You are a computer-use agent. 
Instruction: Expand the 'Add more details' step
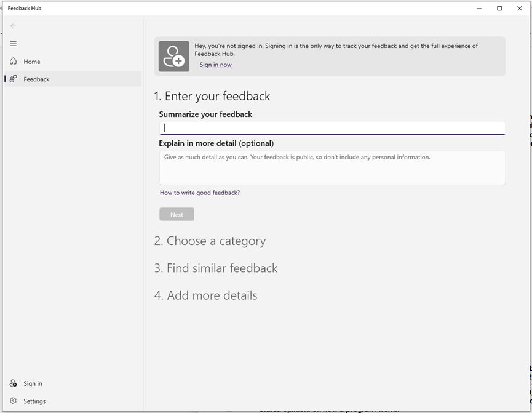(205, 295)
